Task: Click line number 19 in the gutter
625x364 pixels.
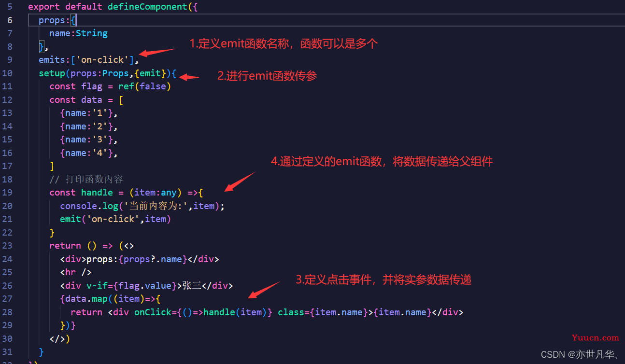Action: pos(7,193)
